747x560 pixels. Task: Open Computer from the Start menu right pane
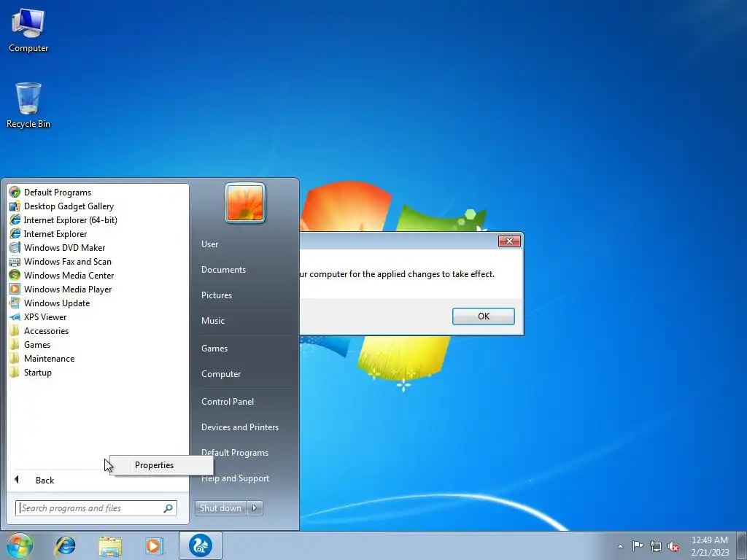(x=221, y=374)
